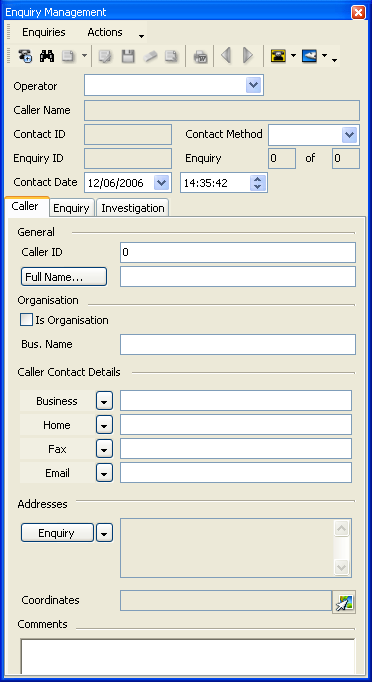The width and height of the screenshot is (372, 682).
Task: Open the Contact Date calendar dropdown
Action: [x=161, y=183]
